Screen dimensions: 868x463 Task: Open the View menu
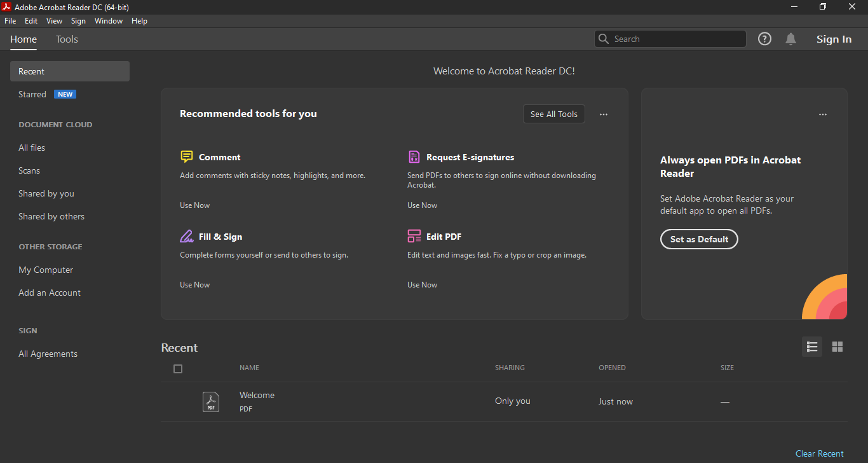pos(54,21)
